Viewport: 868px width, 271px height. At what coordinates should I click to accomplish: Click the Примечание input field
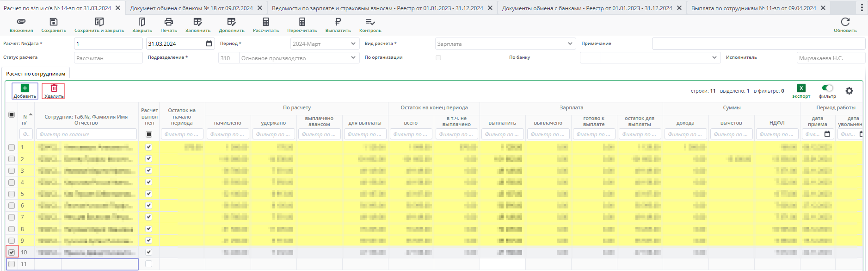click(758, 44)
